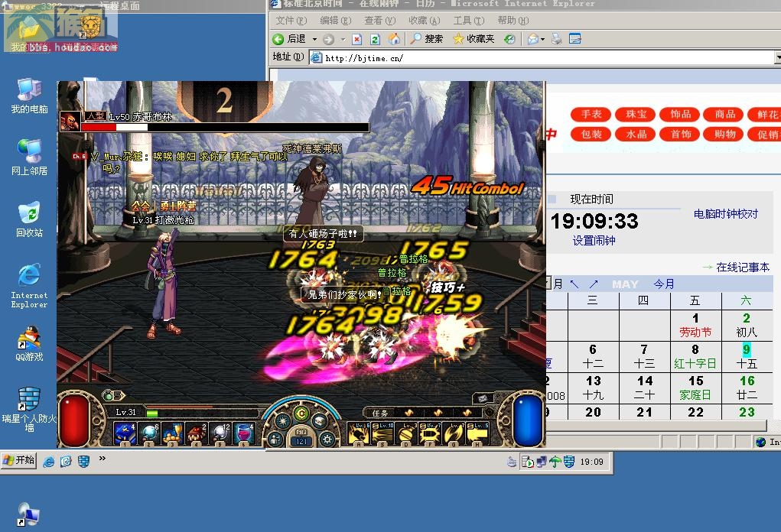Open the 帮助(H) menu

(513, 21)
